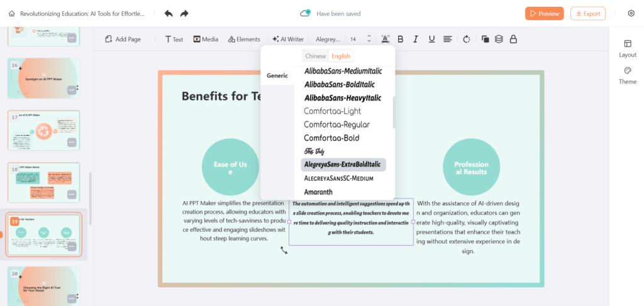Toggle bold formatting
Image resolution: width=644 pixels, height=306 pixels.
(400, 39)
